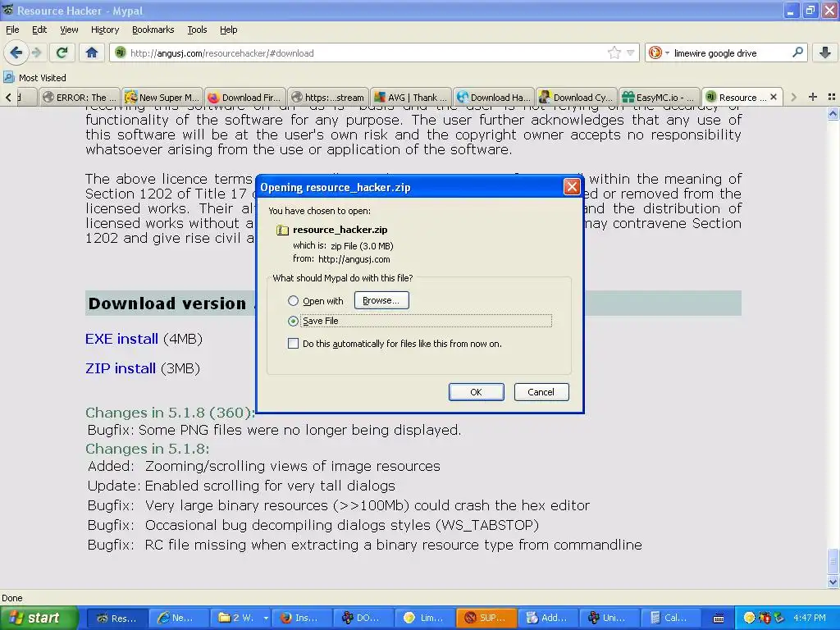Go forward with the grey forward arrow
Viewport: 840px width, 630px height.
(x=36, y=52)
